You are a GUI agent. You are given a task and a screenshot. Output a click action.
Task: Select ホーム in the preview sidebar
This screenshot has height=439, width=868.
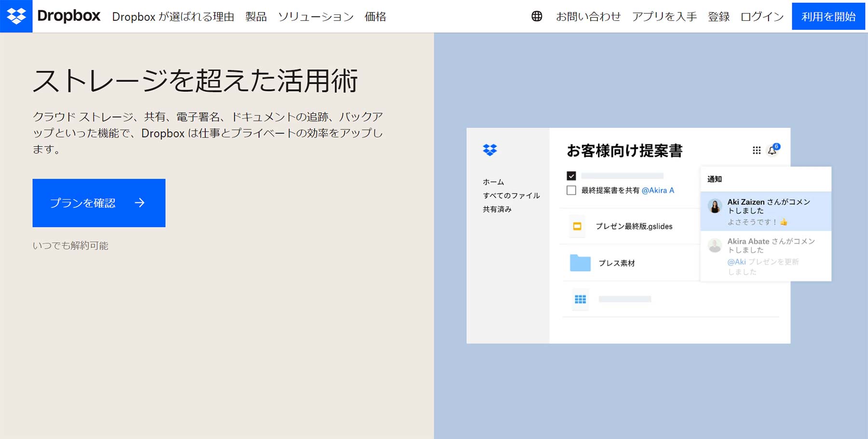point(493,182)
